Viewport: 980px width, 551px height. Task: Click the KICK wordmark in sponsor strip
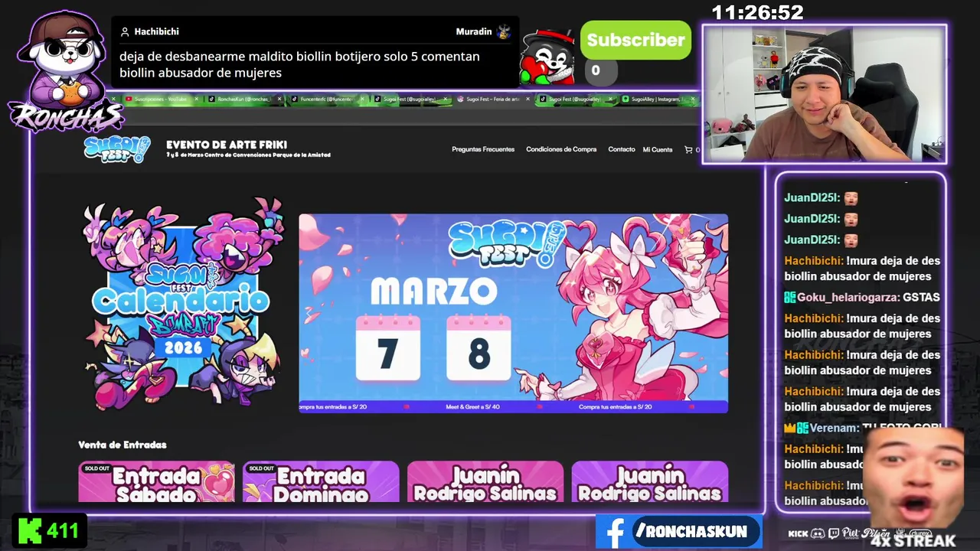click(x=799, y=533)
